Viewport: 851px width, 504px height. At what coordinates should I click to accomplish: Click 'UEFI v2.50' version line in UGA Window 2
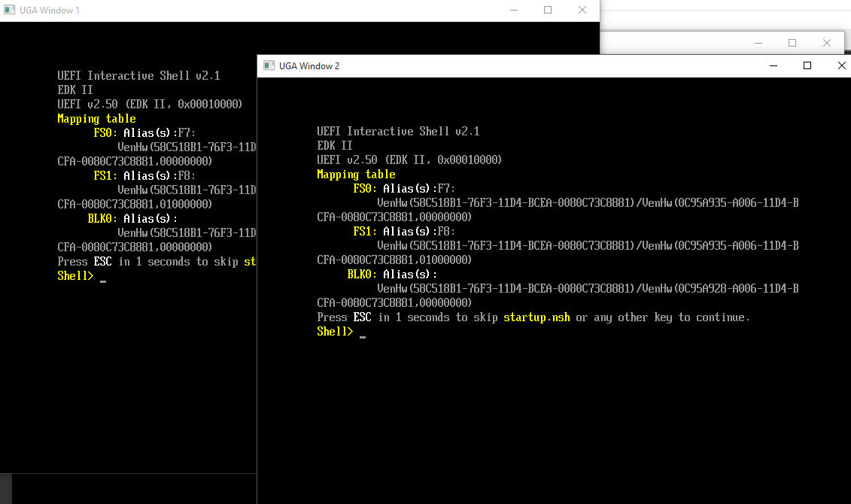click(409, 160)
